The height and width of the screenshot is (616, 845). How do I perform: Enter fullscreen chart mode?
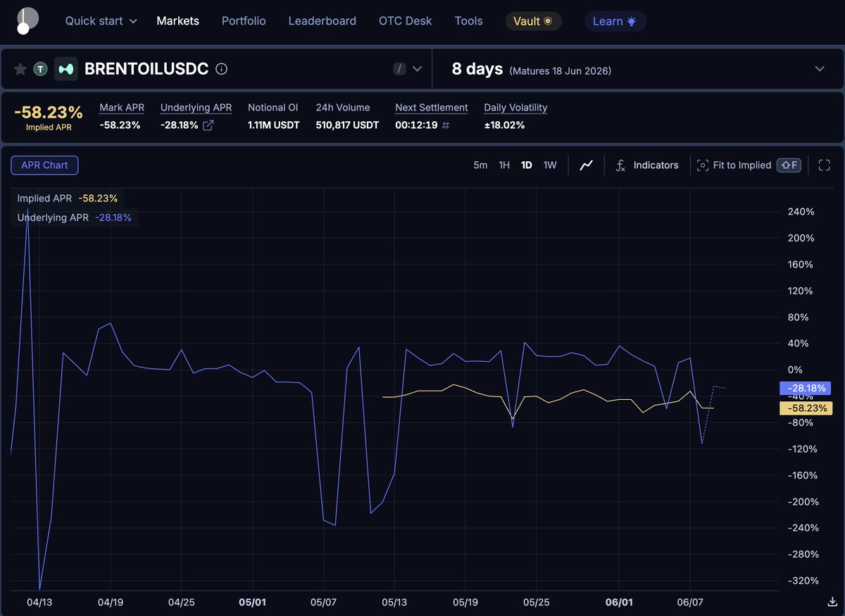click(825, 165)
